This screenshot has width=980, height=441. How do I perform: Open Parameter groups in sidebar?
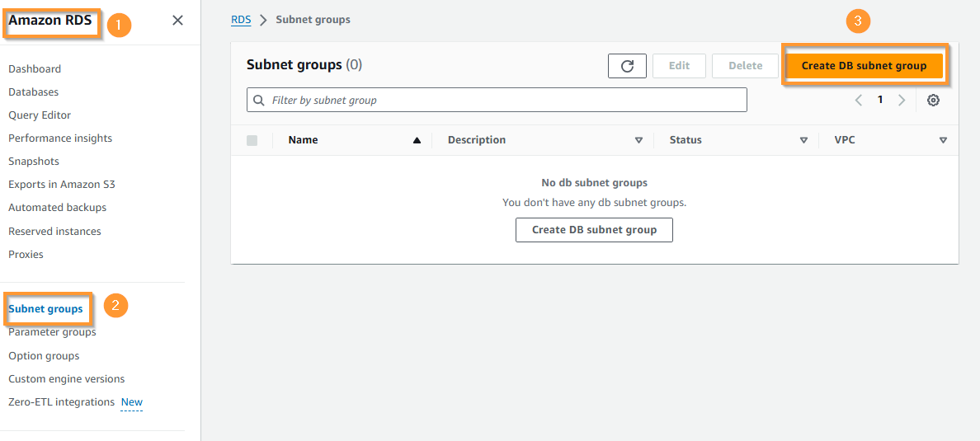(x=52, y=332)
